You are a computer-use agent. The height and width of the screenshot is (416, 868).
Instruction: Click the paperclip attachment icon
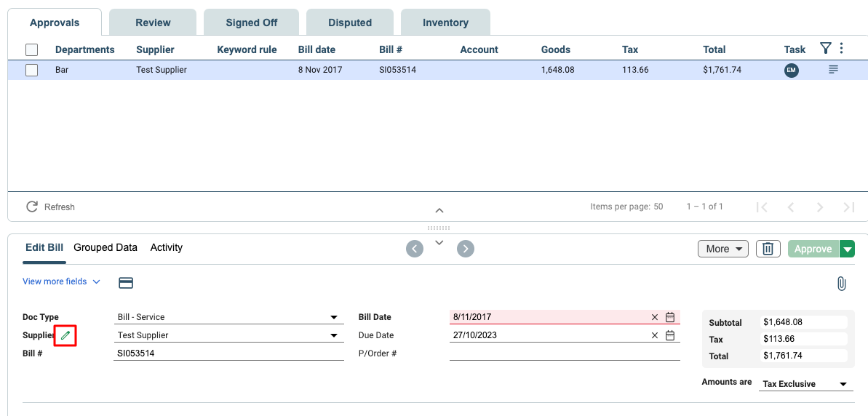(x=841, y=284)
